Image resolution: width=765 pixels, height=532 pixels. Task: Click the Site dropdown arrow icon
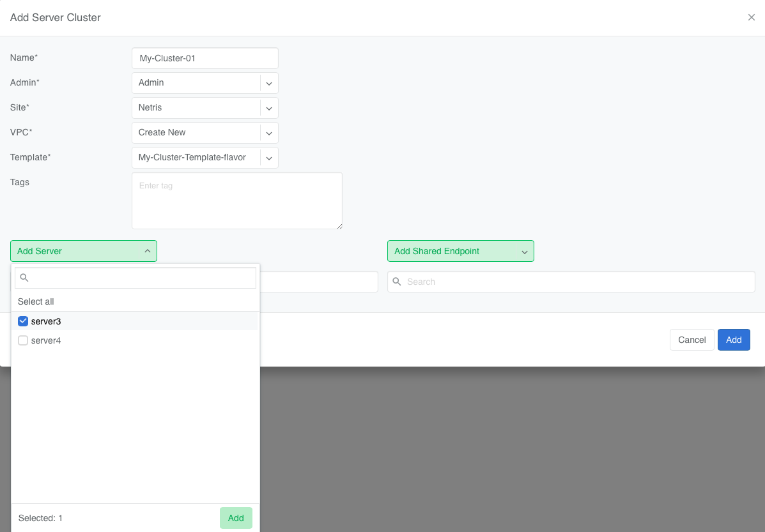[x=269, y=108]
